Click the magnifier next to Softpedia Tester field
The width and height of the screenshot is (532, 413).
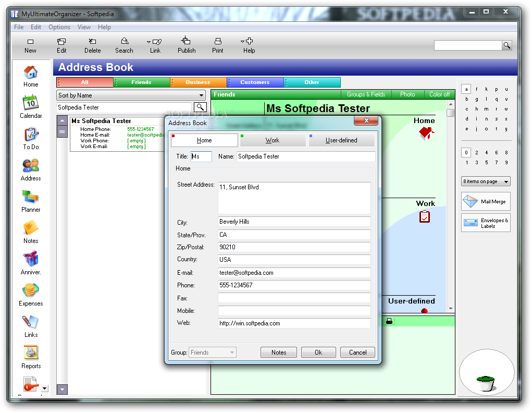(x=200, y=107)
